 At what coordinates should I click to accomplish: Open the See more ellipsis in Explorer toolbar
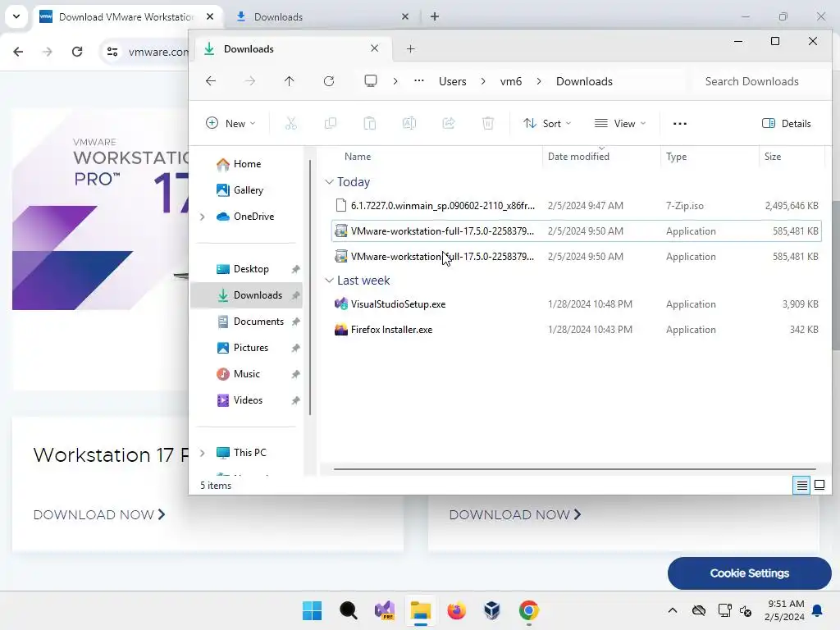680,124
